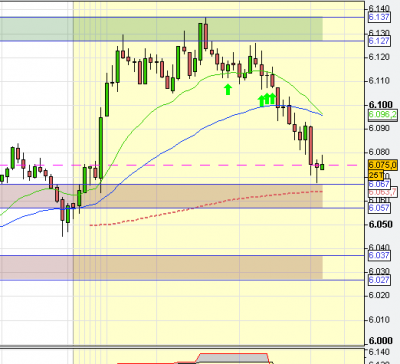Click the orange 6.075,0 current price label
The height and width of the screenshot is (364, 400).
(x=383, y=165)
